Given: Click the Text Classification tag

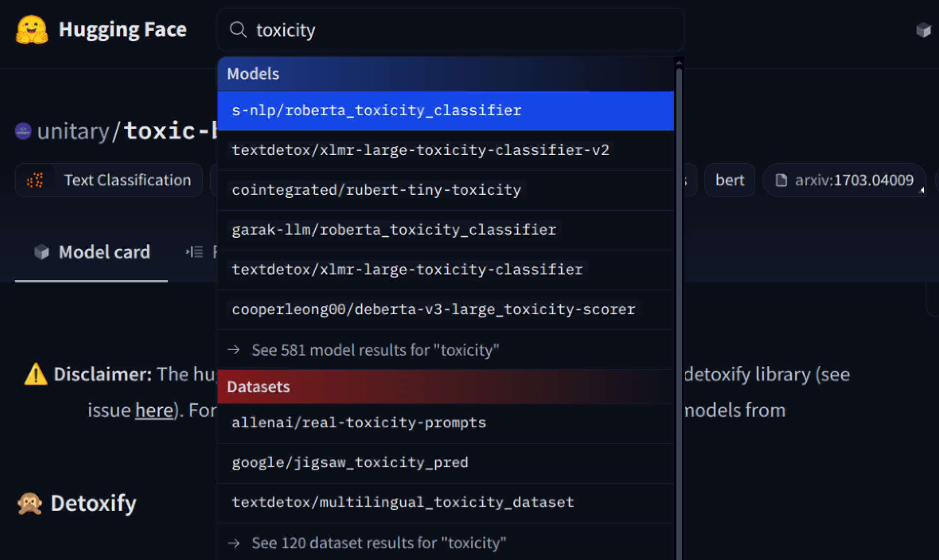Looking at the screenshot, I should 109,180.
